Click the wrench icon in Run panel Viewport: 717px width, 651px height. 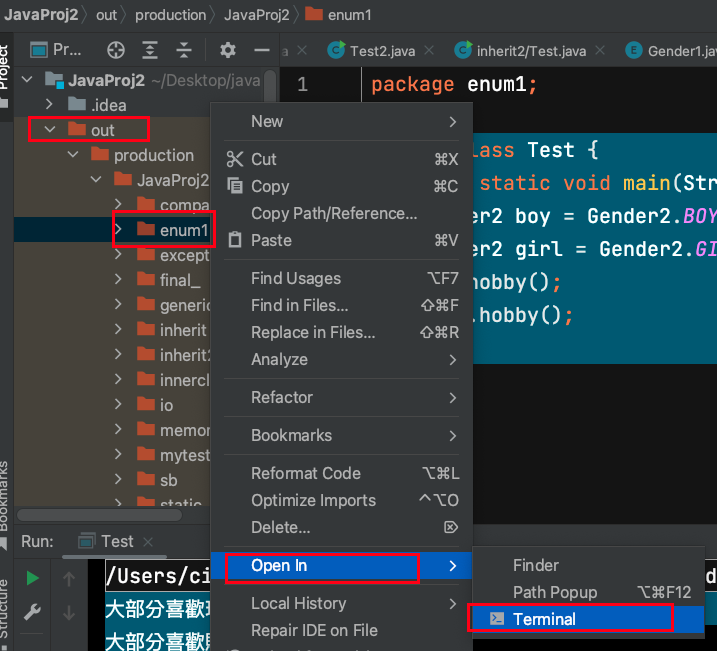pos(32,611)
